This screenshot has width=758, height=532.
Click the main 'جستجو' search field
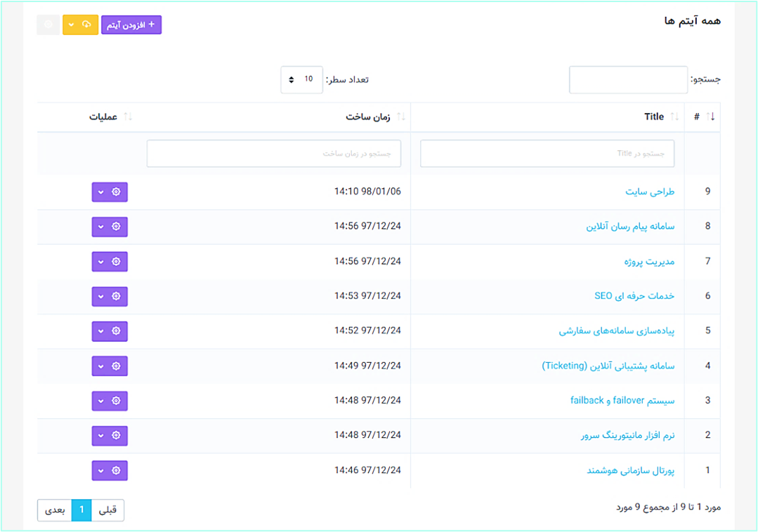[628, 80]
